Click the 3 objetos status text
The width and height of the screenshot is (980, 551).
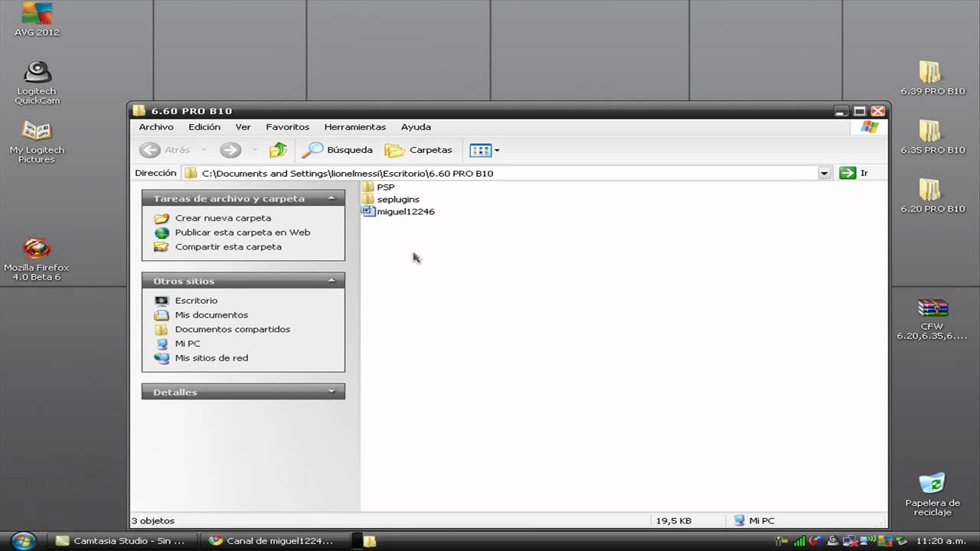(153, 520)
